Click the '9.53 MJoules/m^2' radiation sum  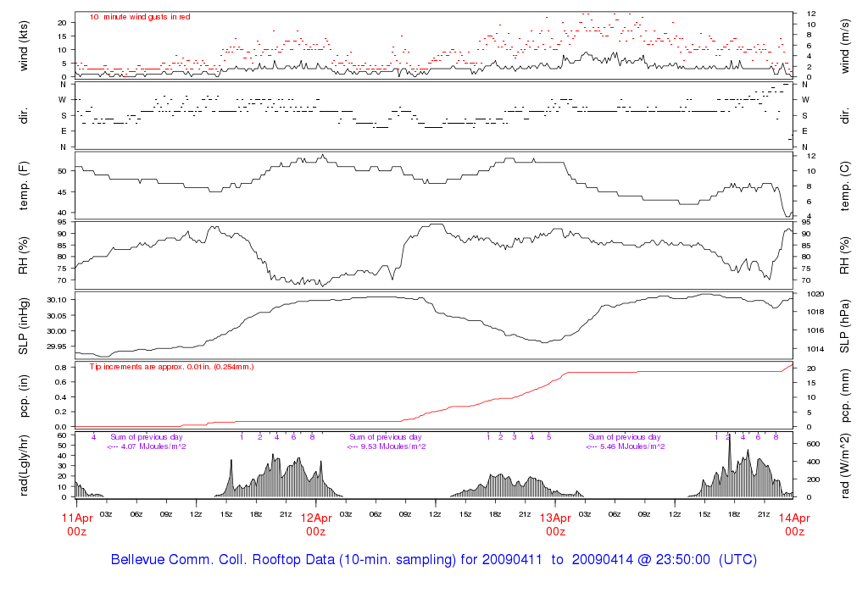(x=393, y=446)
